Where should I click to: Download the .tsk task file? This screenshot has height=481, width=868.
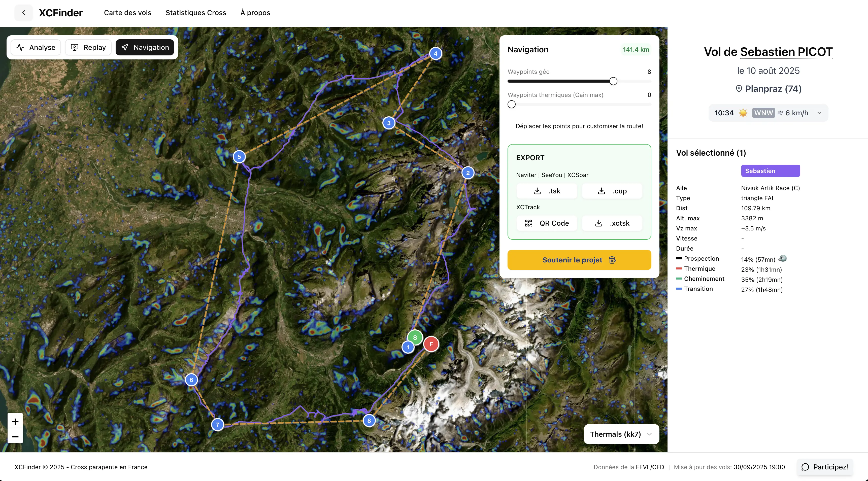[547, 191]
